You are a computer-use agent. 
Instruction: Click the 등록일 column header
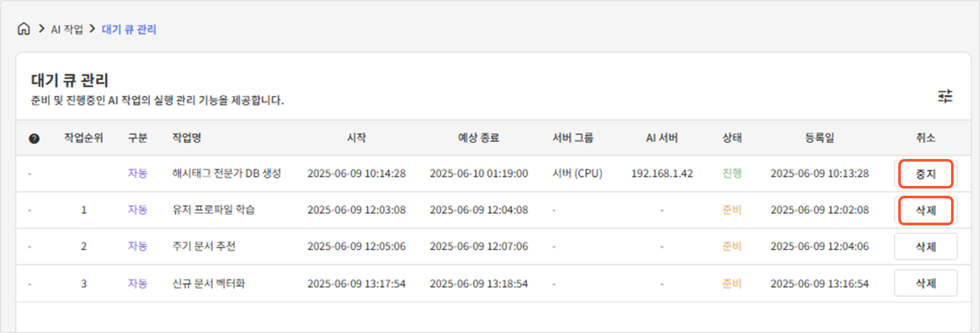point(819,138)
